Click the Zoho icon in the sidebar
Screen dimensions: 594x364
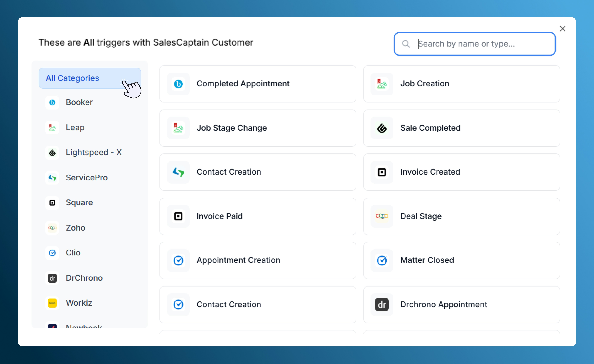(x=52, y=228)
